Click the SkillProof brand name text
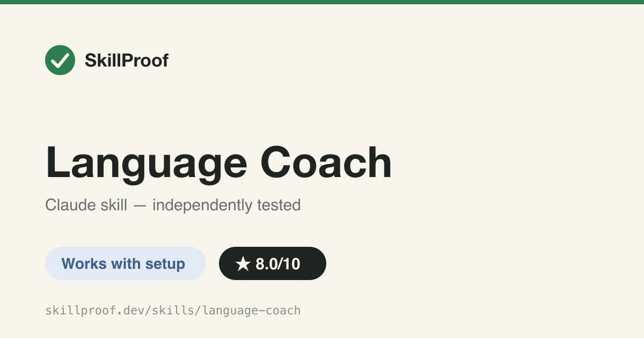 click(127, 61)
